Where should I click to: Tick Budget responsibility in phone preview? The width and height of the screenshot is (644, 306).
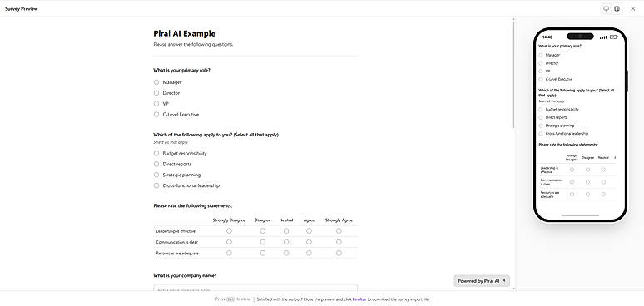(x=541, y=110)
